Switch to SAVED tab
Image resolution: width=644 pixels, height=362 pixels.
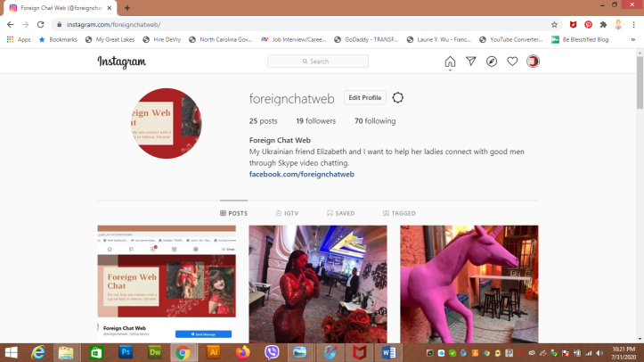point(341,213)
